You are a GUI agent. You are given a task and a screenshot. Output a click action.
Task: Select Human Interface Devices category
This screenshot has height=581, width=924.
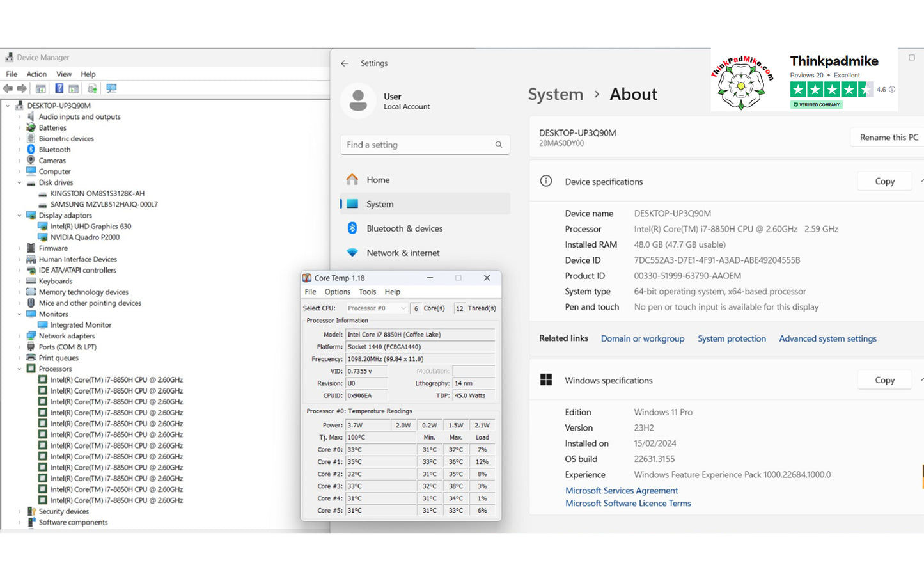(77, 259)
